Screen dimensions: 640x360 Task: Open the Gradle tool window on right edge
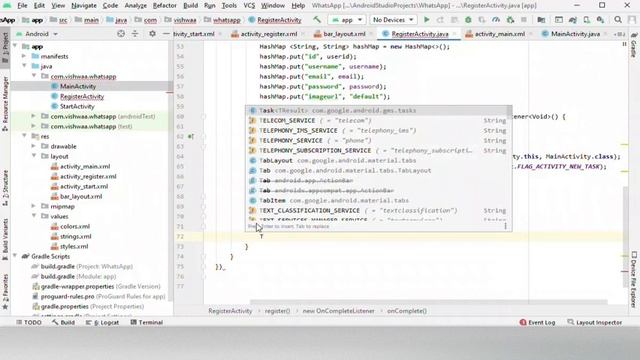click(634, 45)
